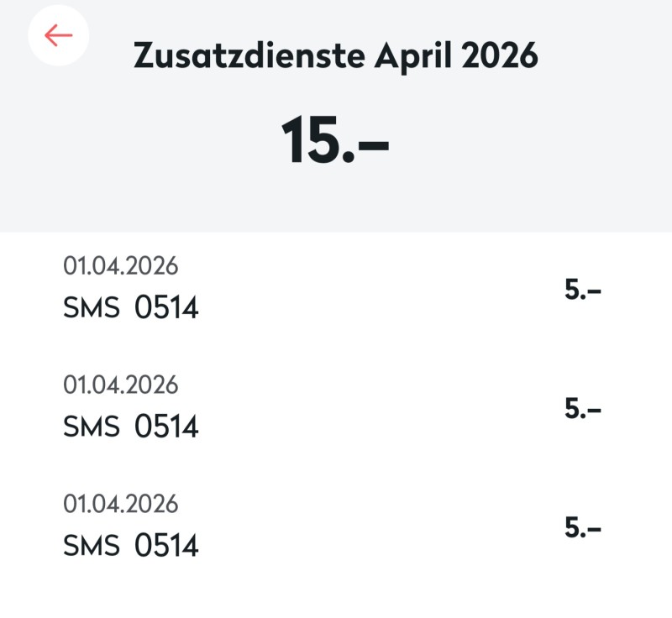Click the word SMS in the third row

click(x=92, y=546)
